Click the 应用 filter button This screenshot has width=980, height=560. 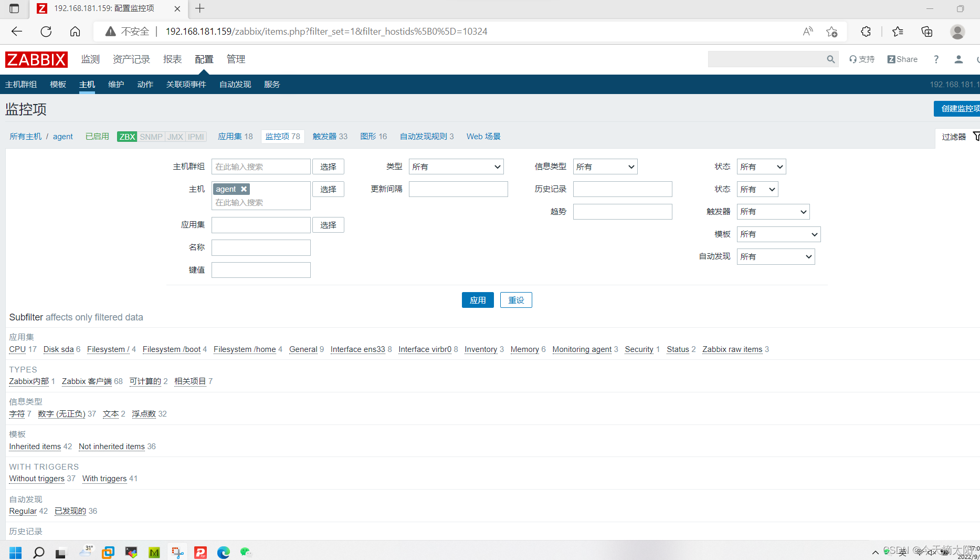click(478, 300)
